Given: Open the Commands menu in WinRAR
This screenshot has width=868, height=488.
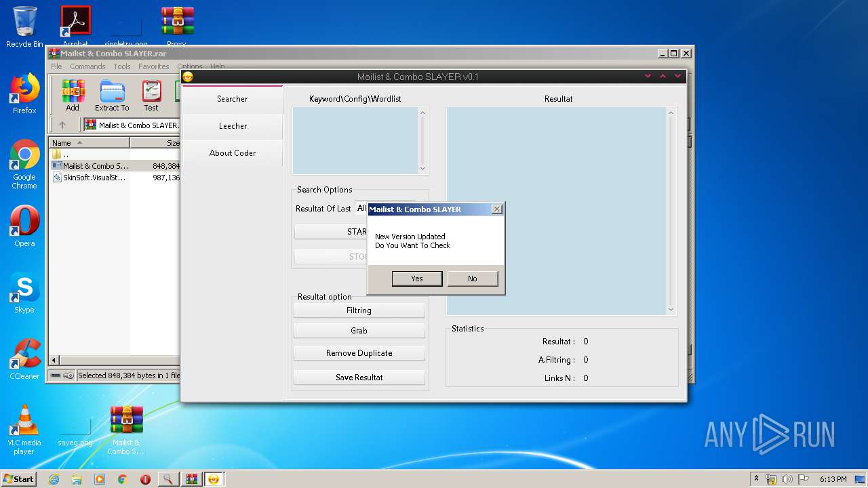Looking at the screenshot, I should click(87, 66).
